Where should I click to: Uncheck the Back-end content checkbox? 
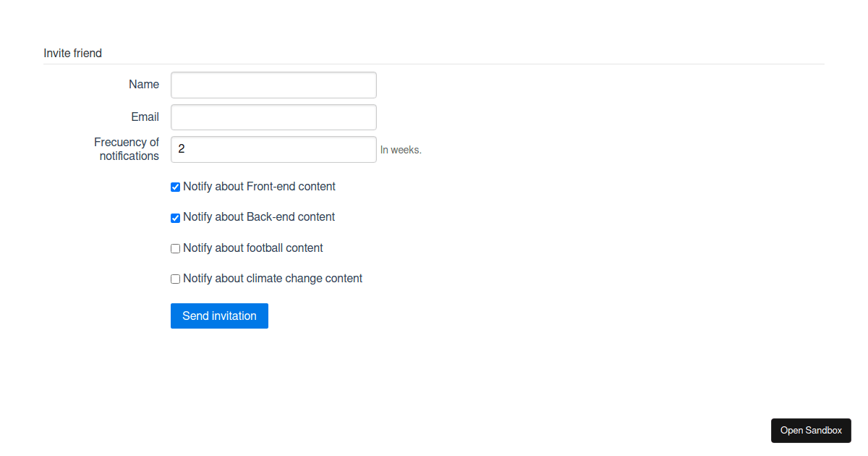[x=175, y=218]
